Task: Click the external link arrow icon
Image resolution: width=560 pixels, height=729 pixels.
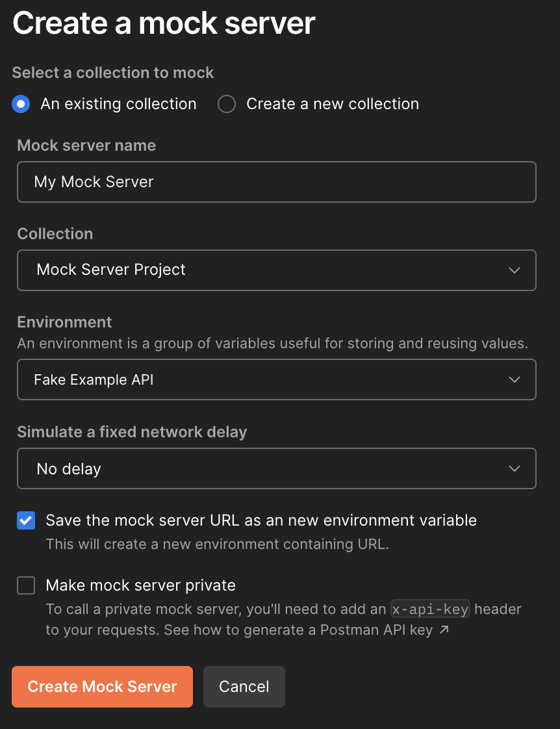Action: (444, 630)
